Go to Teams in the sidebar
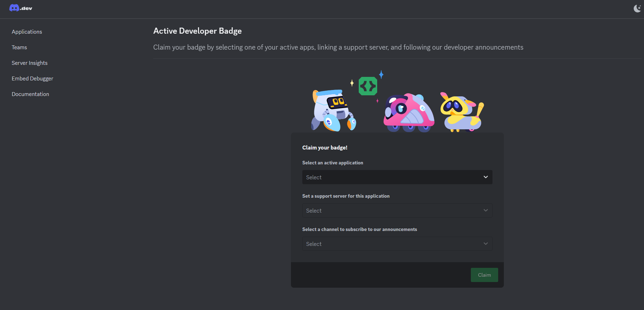 pyautogui.click(x=19, y=47)
